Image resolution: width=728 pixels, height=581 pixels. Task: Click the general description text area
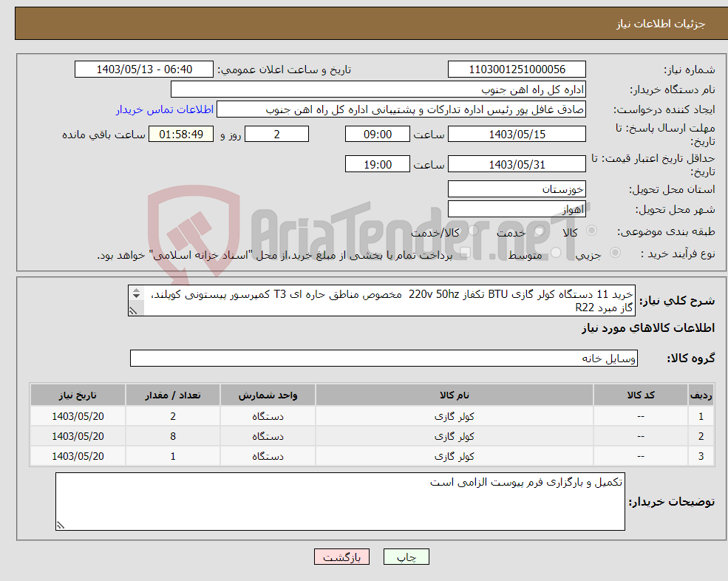381,301
